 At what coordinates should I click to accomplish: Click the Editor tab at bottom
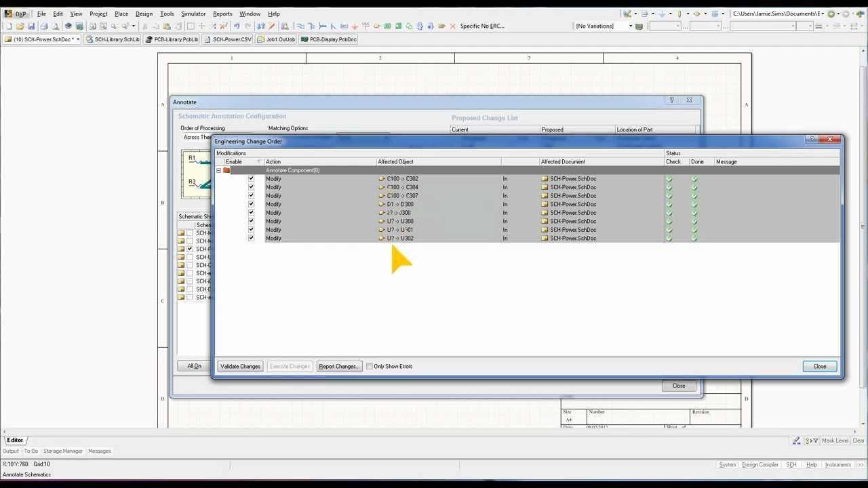pos(15,441)
